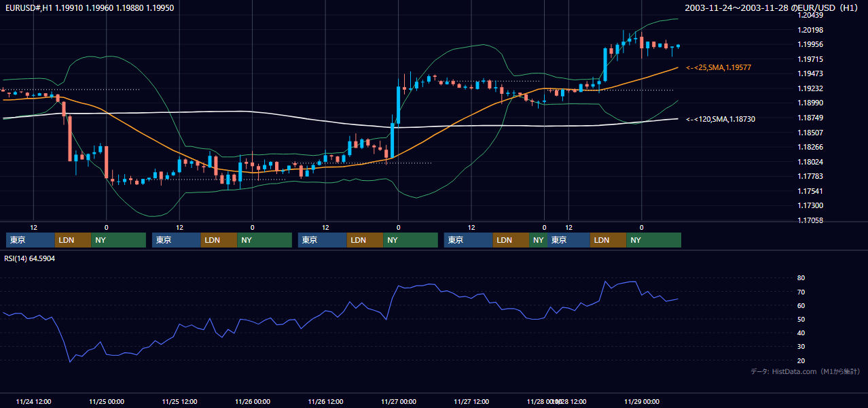Screen dimensions: 868x408
Task: Select RSI scale level 40
Action: [801, 333]
